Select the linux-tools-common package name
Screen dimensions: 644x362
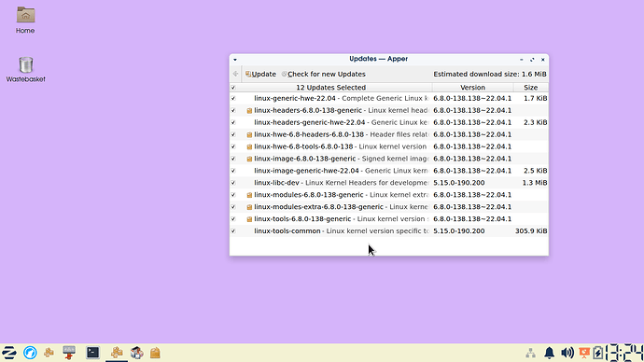[287, 231]
